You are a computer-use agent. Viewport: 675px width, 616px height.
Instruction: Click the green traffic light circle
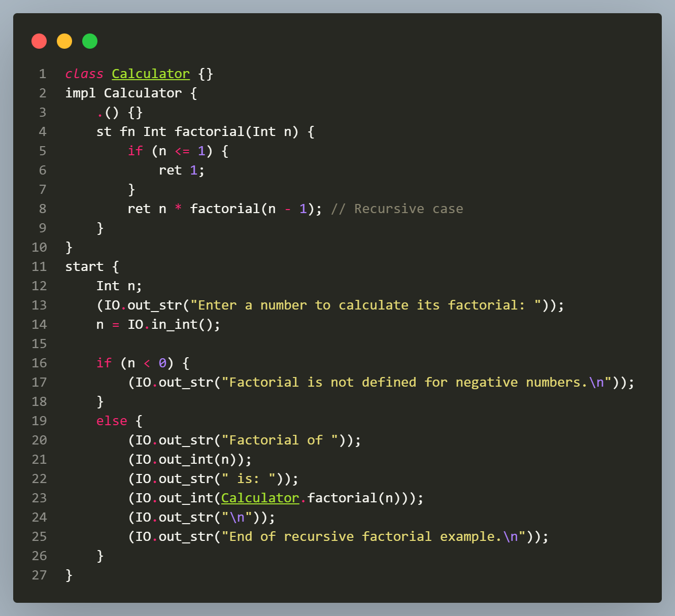point(90,41)
